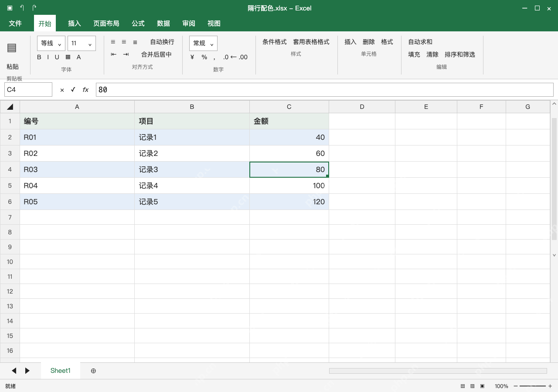This screenshot has height=392, width=558.
Task: Select the 开始 ribbon tab
Action: pyautogui.click(x=45, y=24)
